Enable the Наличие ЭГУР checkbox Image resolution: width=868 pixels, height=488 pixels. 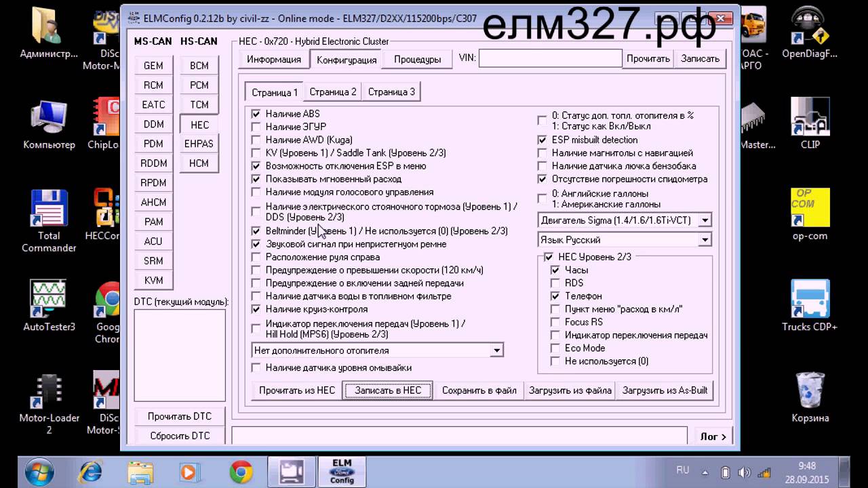[256, 127]
